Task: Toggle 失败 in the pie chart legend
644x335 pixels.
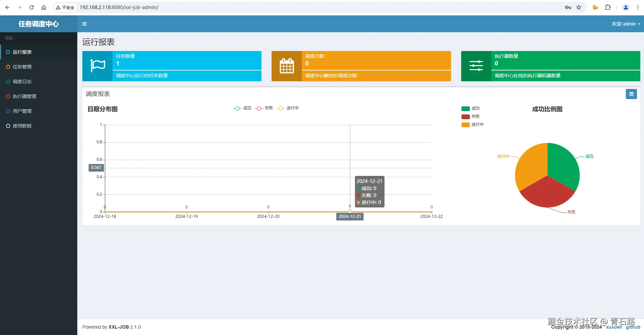Action: (x=471, y=116)
